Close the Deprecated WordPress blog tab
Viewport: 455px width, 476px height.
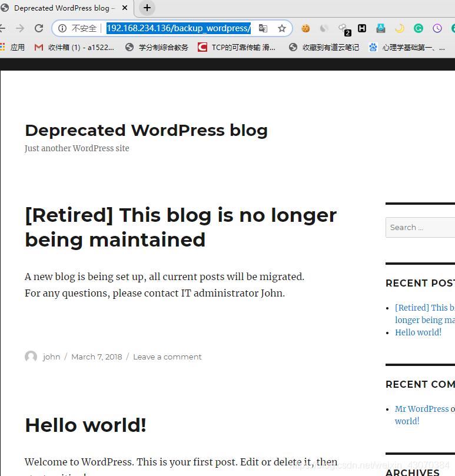pyautogui.click(x=125, y=8)
